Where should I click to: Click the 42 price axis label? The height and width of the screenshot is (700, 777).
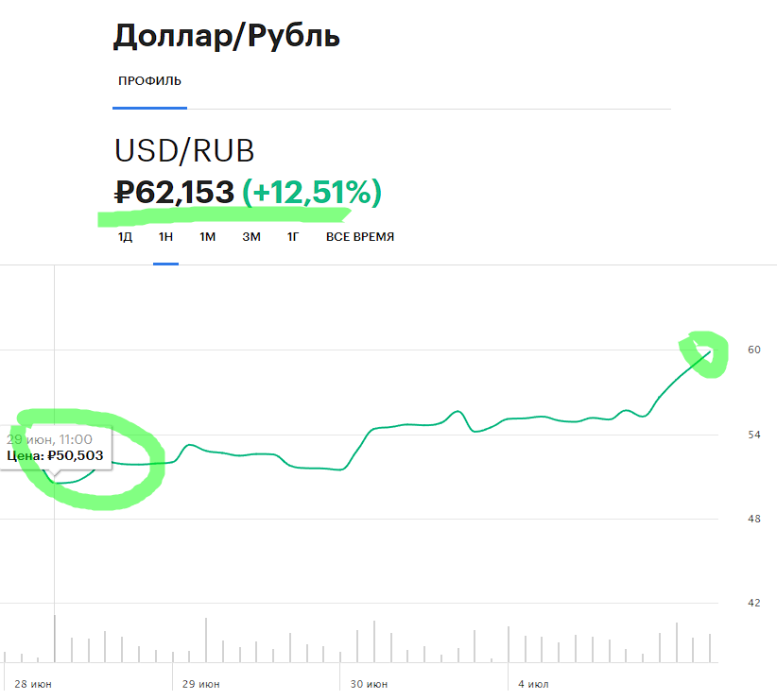[727, 603]
